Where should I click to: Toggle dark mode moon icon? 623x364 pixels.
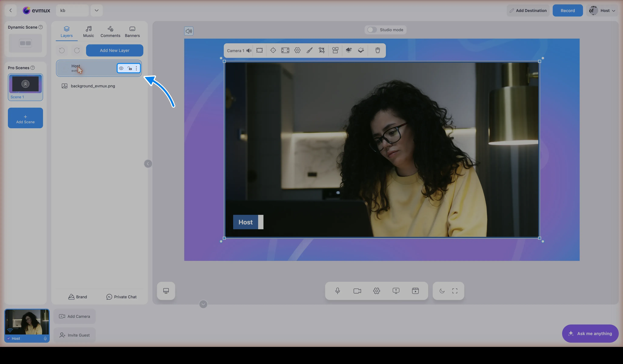[442, 291]
